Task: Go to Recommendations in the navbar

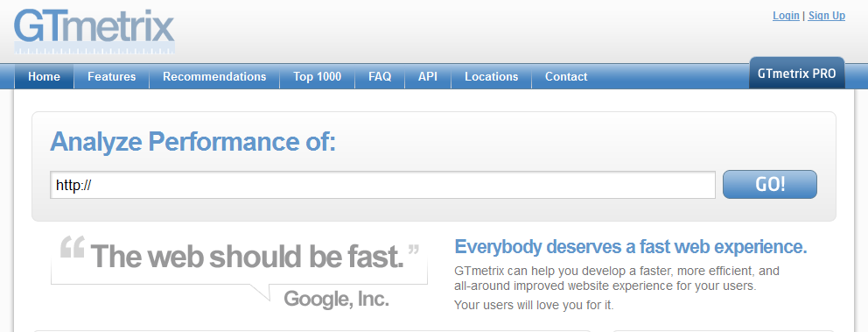Action: pos(214,76)
